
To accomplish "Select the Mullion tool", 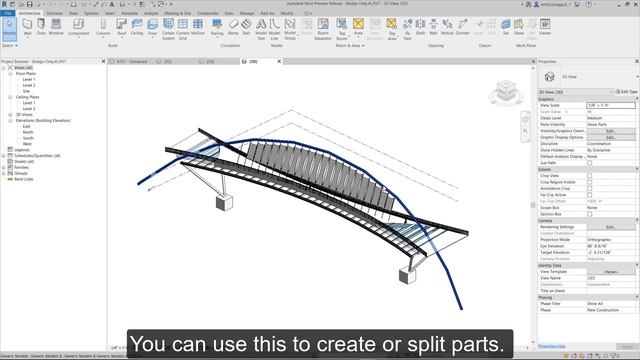I will [198, 27].
